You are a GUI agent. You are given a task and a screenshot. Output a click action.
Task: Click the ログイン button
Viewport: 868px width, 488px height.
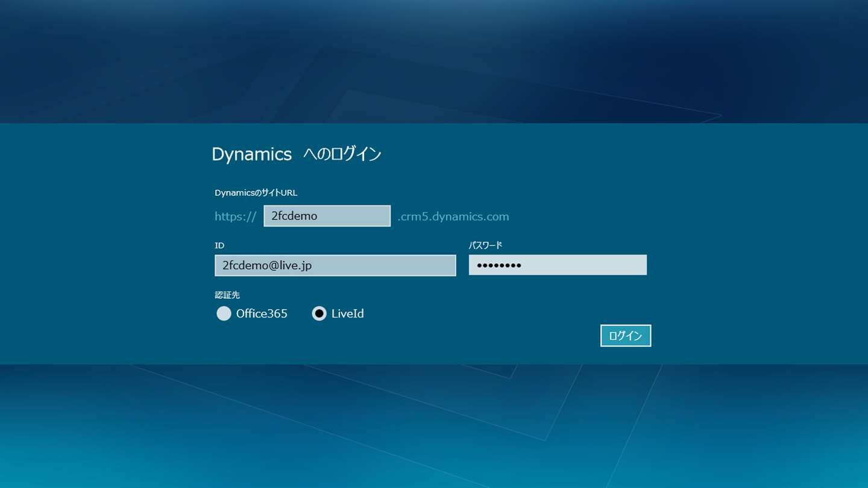coord(626,336)
